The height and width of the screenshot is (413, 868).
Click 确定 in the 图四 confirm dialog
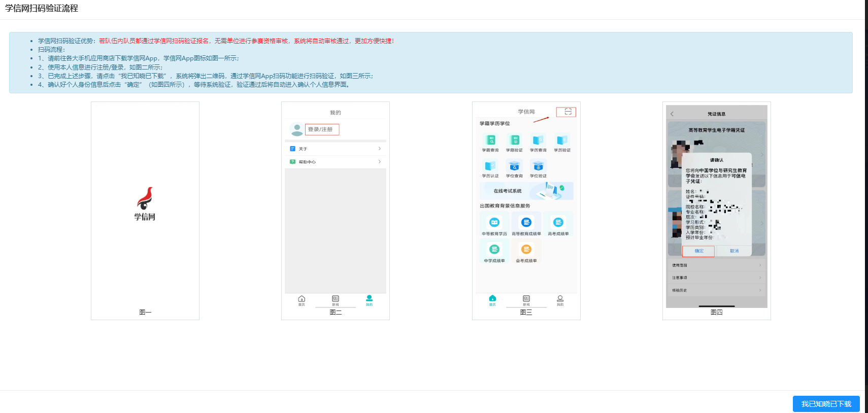coord(699,251)
